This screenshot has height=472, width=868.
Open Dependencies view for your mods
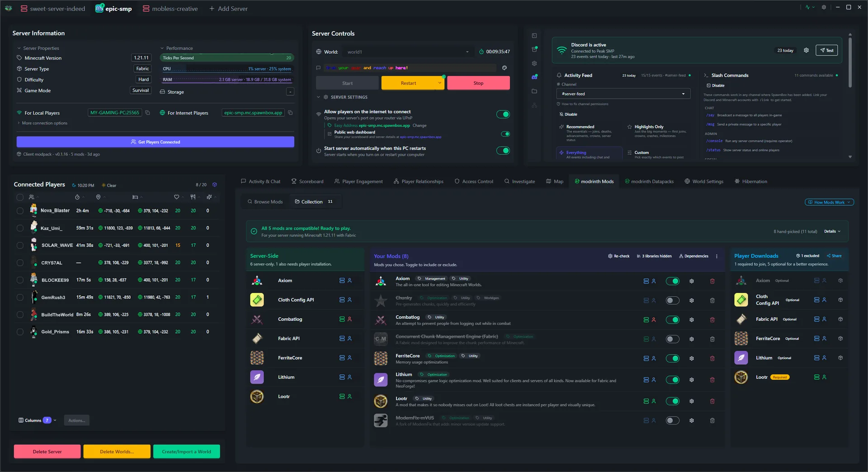tap(693, 256)
